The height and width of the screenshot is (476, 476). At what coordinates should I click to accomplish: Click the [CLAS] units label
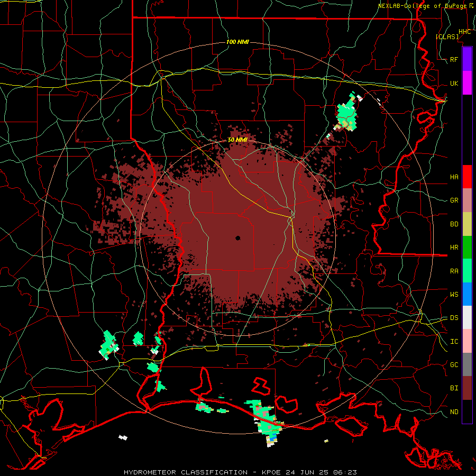click(x=447, y=36)
